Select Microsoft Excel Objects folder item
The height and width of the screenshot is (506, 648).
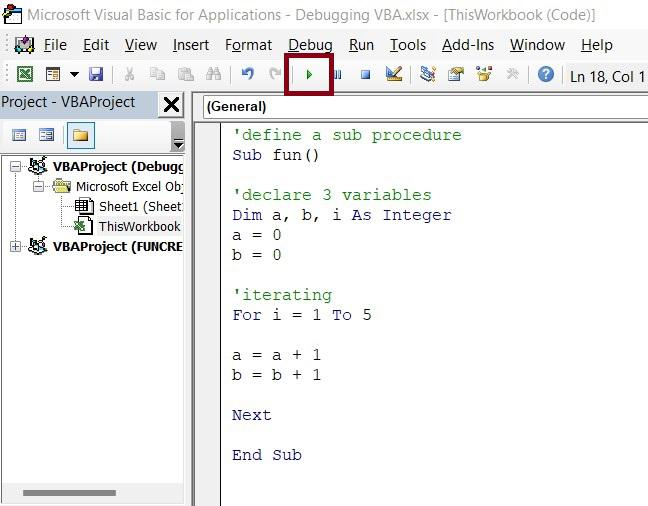129,187
